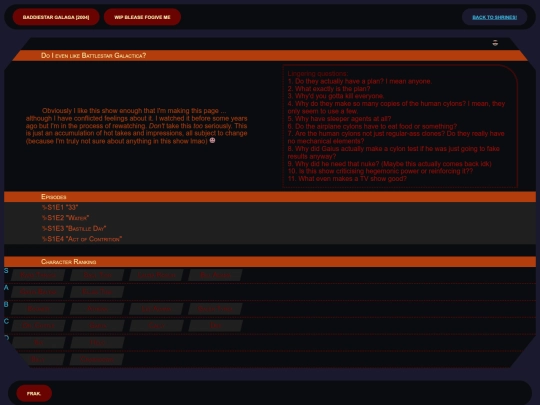Select the Kara Thrace tile in S tier

click(38, 275)
